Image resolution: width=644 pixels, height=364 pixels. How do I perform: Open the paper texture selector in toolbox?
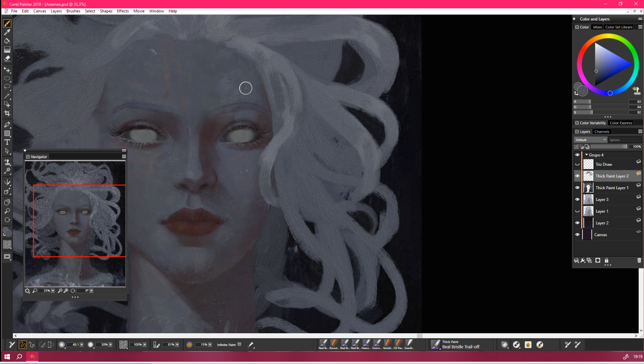[x=7, y=245]
